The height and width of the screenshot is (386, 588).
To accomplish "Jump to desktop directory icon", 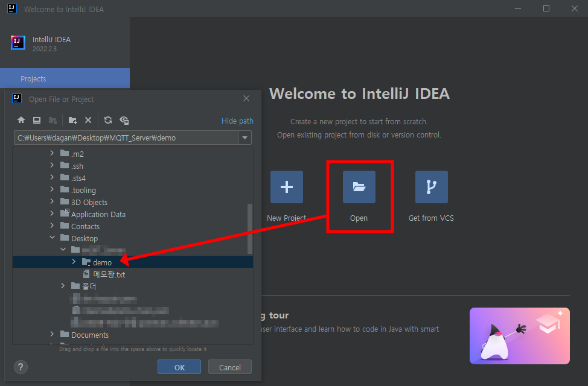I will pos(37,120).
